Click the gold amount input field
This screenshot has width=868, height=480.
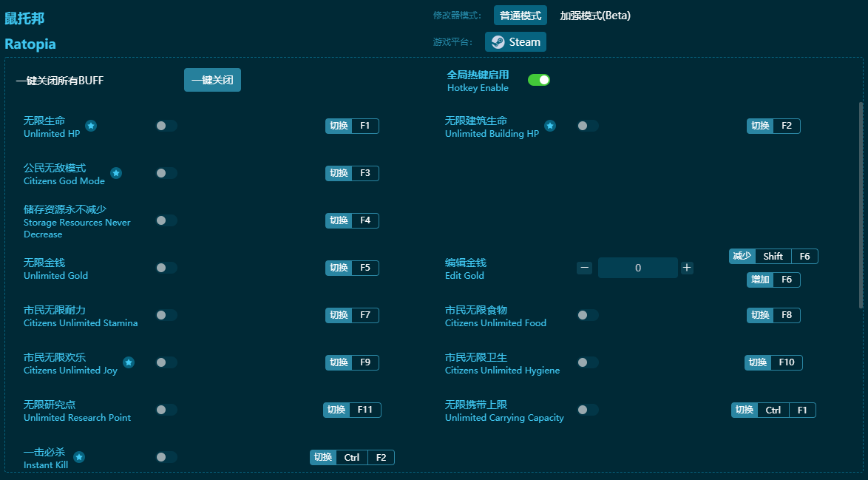pyautogui.click(x=637, y=267)
